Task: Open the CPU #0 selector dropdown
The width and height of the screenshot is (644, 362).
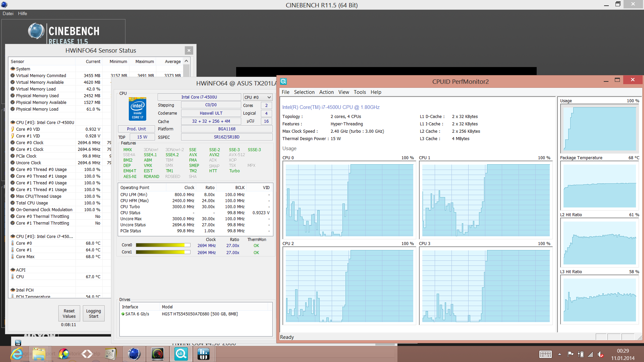Action: pyautogui.click(x=258, y=97)
